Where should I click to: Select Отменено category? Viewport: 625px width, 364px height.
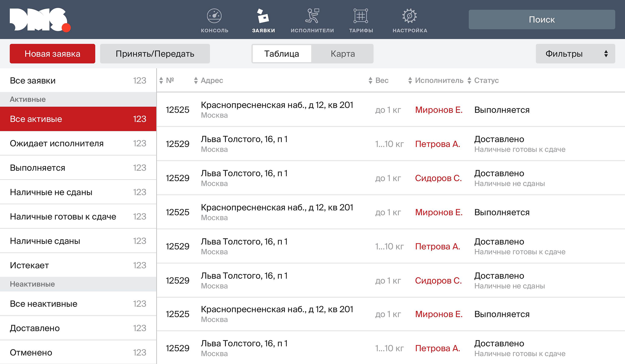[78, 353]
